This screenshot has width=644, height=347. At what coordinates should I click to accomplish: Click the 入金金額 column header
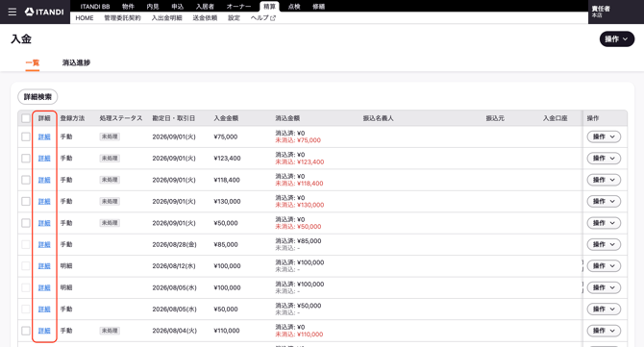(x=226, y=118)
